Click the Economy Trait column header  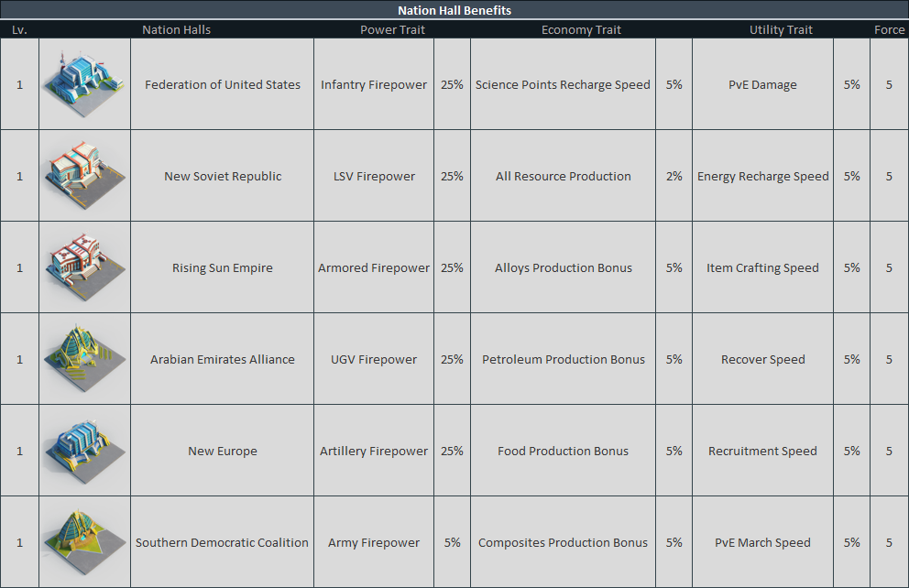581,29
